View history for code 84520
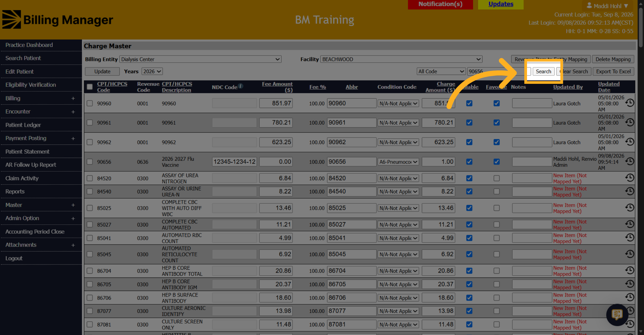 pos(630,178)
